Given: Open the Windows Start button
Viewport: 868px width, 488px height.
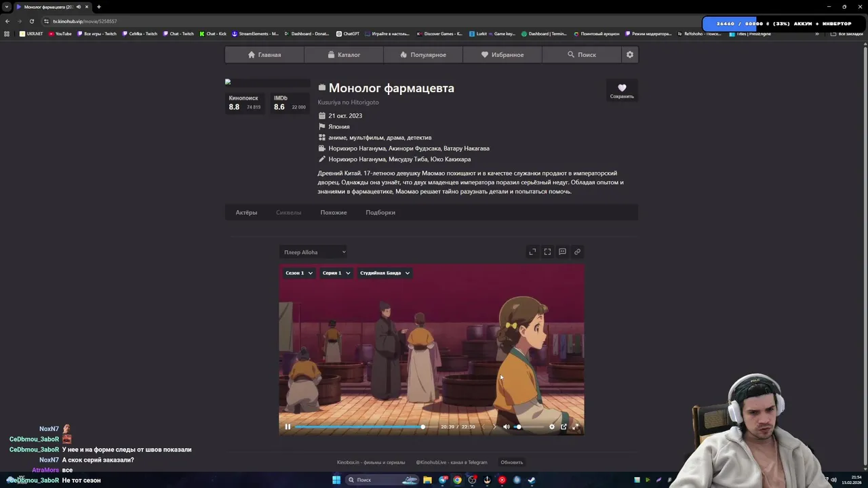Looking at the screenshot, I should pyautogui.click(x=336, y=480).
